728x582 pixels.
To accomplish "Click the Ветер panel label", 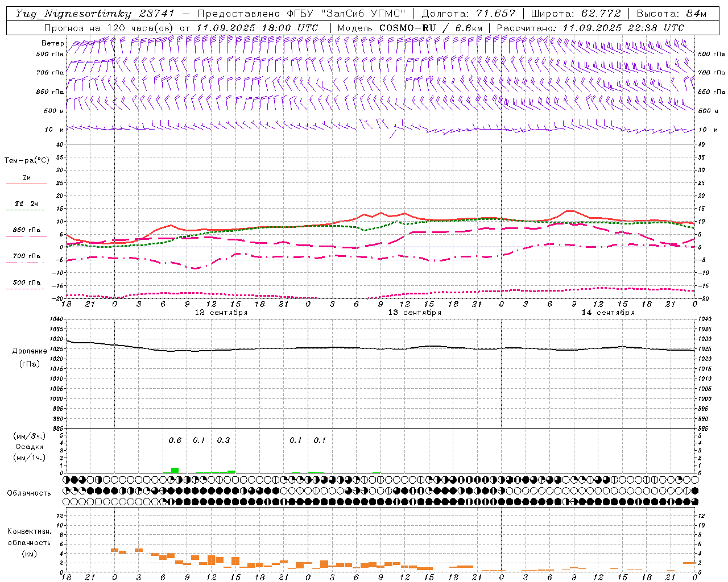I will 52,43.
